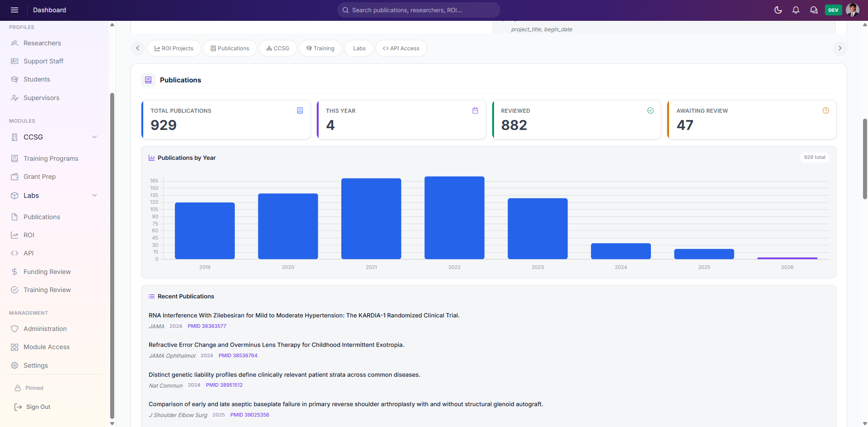Click the Dashboard title in header
This screenshot has height=427, width=868.
(x=49, y=10)
